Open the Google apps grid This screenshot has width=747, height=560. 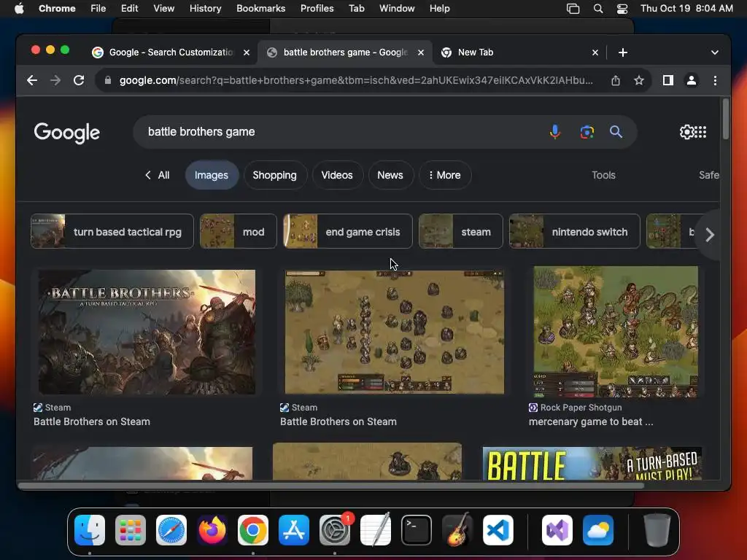pos(701,132)
